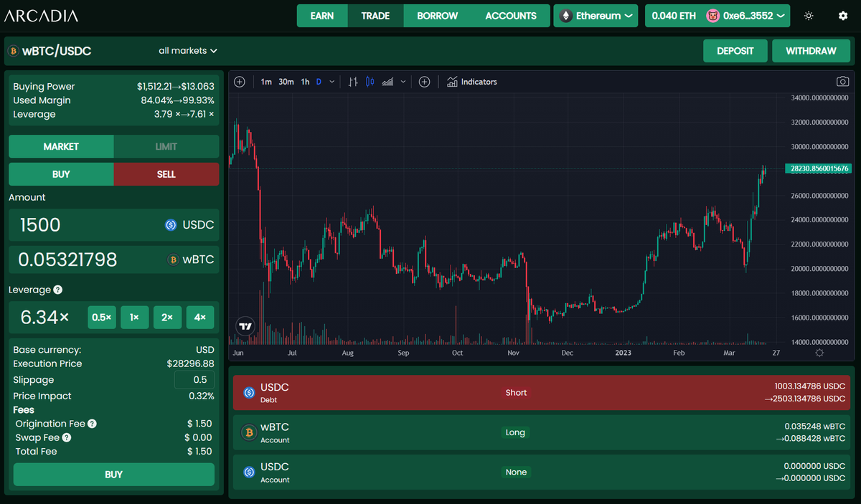
Task: Click the current price label 28230.8560015676
Action: point(818,168)
